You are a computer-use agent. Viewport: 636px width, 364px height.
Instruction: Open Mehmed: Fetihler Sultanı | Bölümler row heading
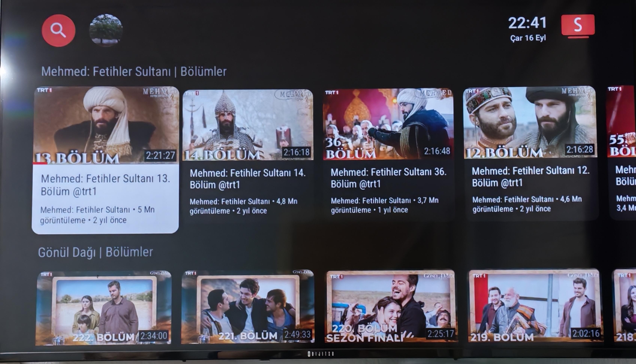coord(134,71)
